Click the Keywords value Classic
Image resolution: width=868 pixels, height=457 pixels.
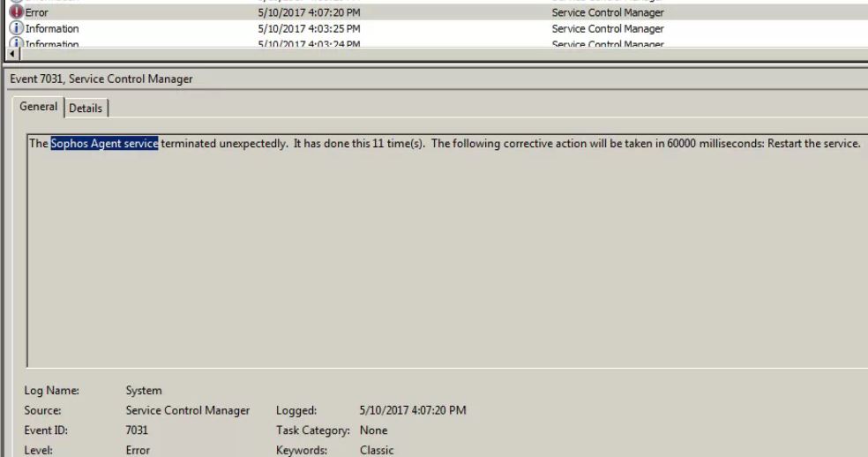tap(377, 450)
